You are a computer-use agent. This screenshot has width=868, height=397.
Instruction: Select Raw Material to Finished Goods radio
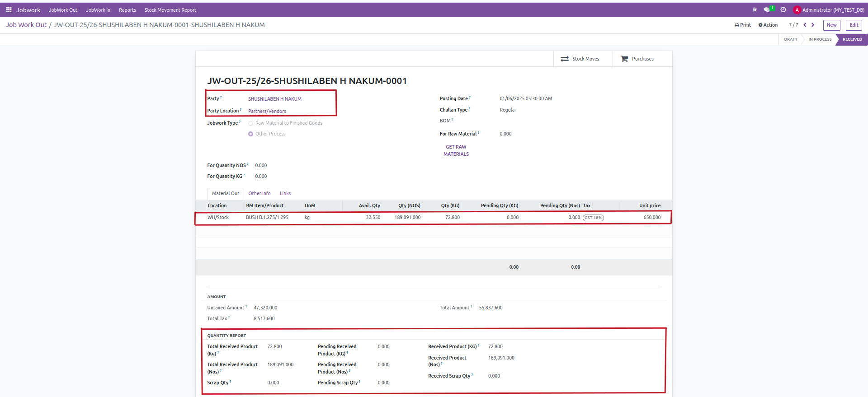pos(250,123)
